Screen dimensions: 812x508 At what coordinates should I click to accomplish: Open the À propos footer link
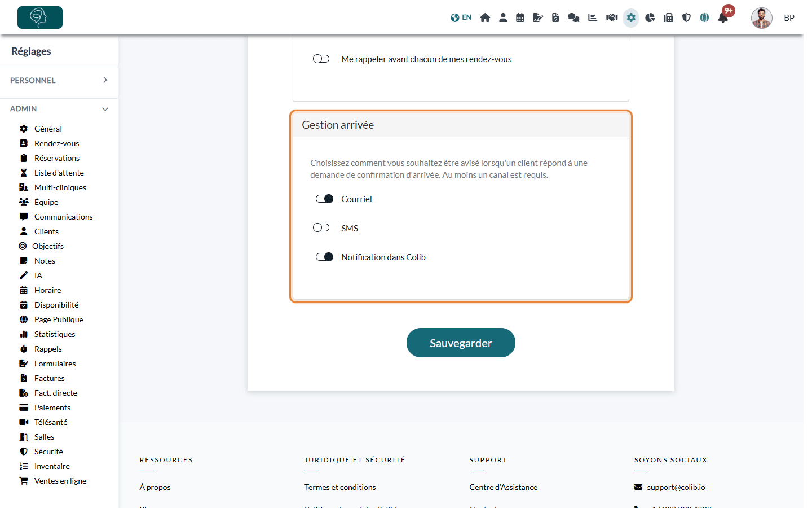tap(155, 487)
